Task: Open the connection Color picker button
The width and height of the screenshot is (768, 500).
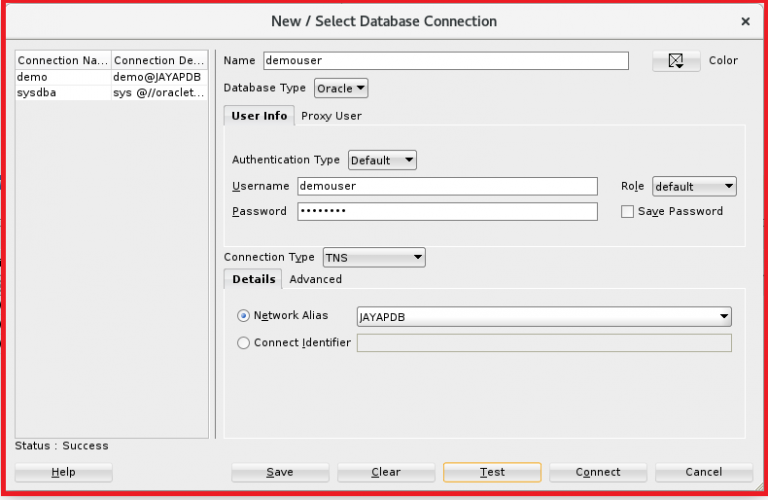Action: (x=676, y=61)
